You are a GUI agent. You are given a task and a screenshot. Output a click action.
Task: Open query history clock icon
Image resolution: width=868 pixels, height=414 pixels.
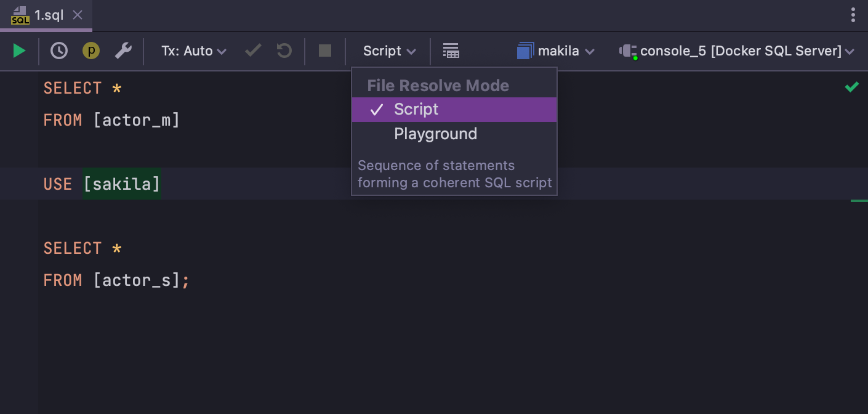point(59,51)
